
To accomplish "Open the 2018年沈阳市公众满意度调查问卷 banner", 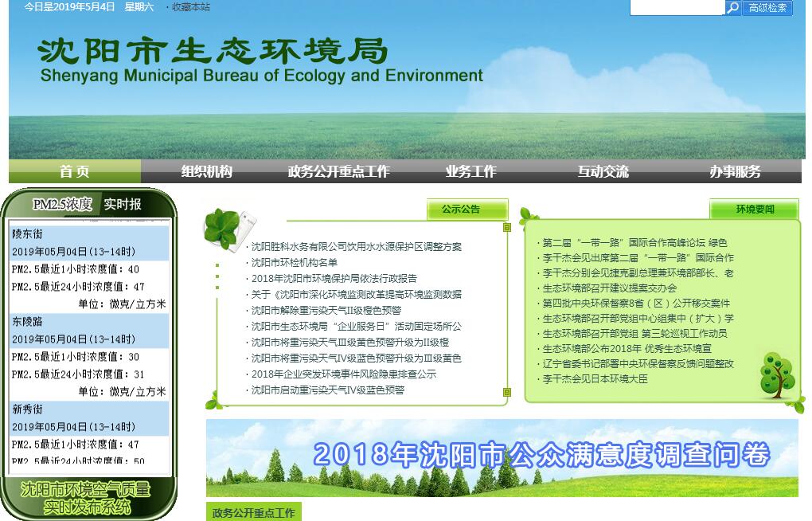I will coord(502,457).
